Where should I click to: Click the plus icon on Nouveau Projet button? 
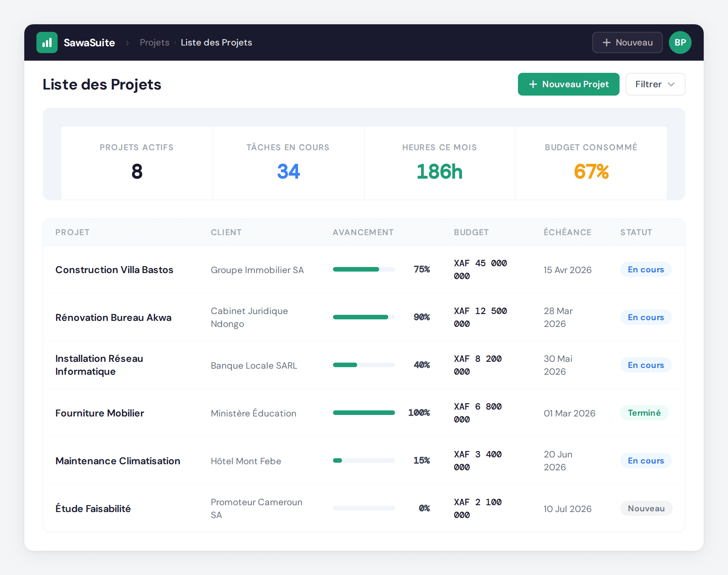(x=533, y=84)
